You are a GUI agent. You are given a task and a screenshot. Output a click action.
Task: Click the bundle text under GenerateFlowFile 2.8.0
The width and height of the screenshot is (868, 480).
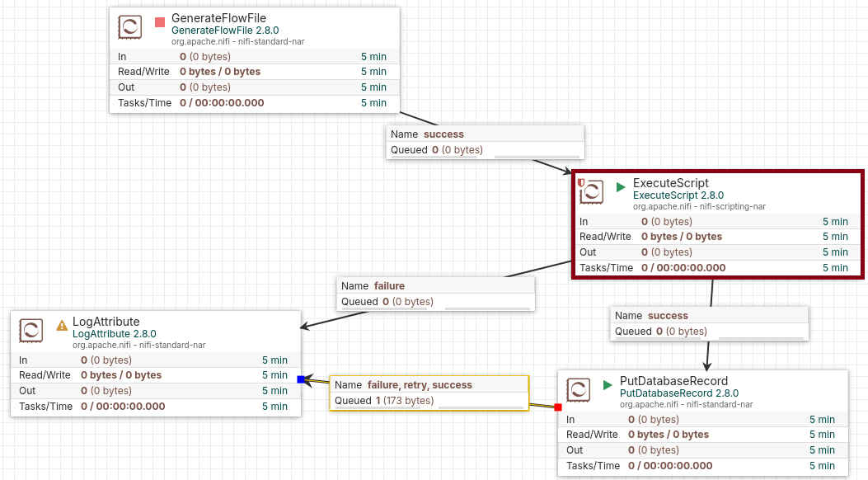tap(237, 41)
